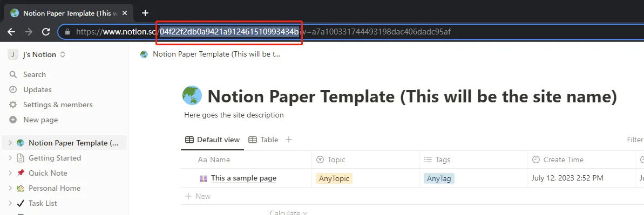This screenshot has height=215, width=644.
Task: Click the browser back arrow
Action: click(11, 32)
